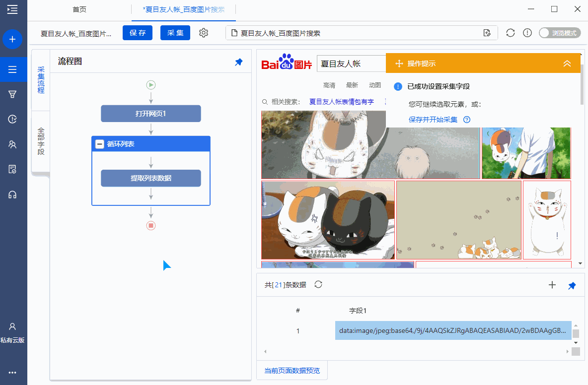This screenshot has width=588, height=385.
Task: Open the 采集流程 vertical tab
Action: pyautogui.click(x=41, y=80)
